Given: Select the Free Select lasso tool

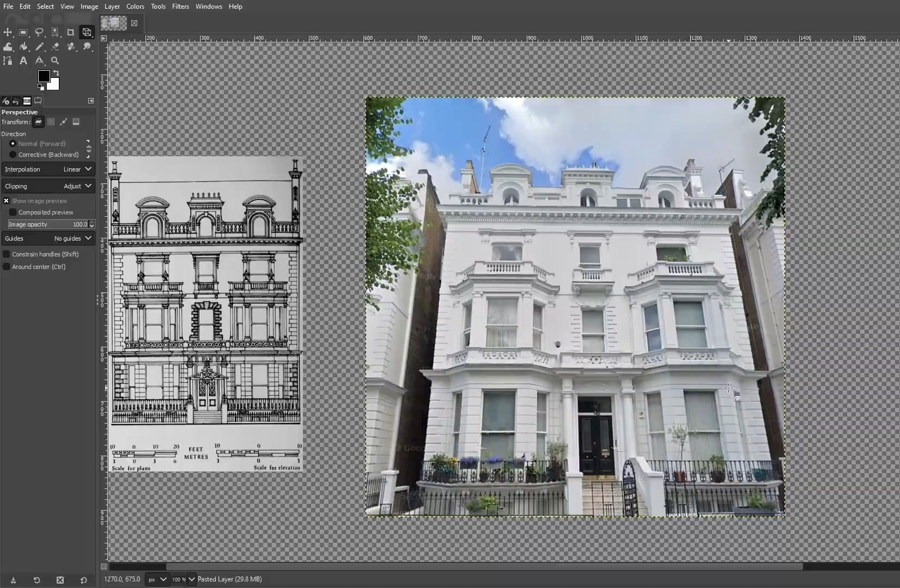Looking at the screenshot, I should 39,32.
